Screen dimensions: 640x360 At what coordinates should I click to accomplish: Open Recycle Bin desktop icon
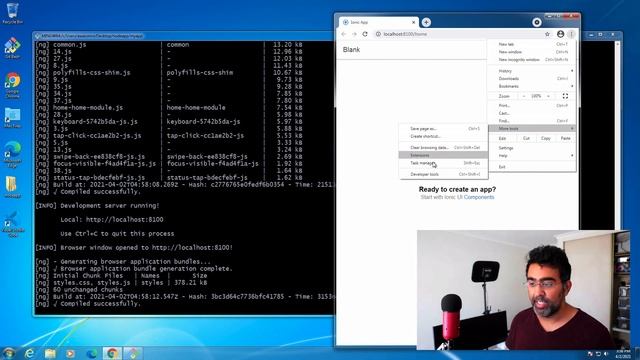[x=12, y=13]
